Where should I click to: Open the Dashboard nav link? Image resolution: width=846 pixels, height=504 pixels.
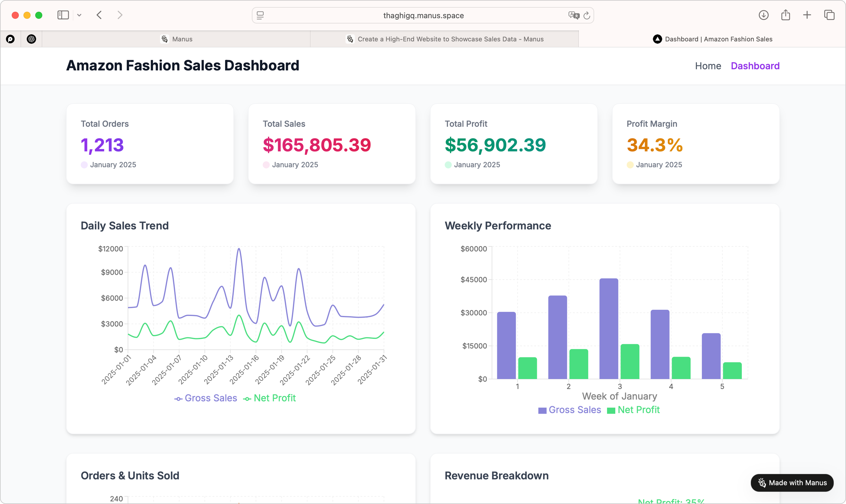[x=755, y=66]
